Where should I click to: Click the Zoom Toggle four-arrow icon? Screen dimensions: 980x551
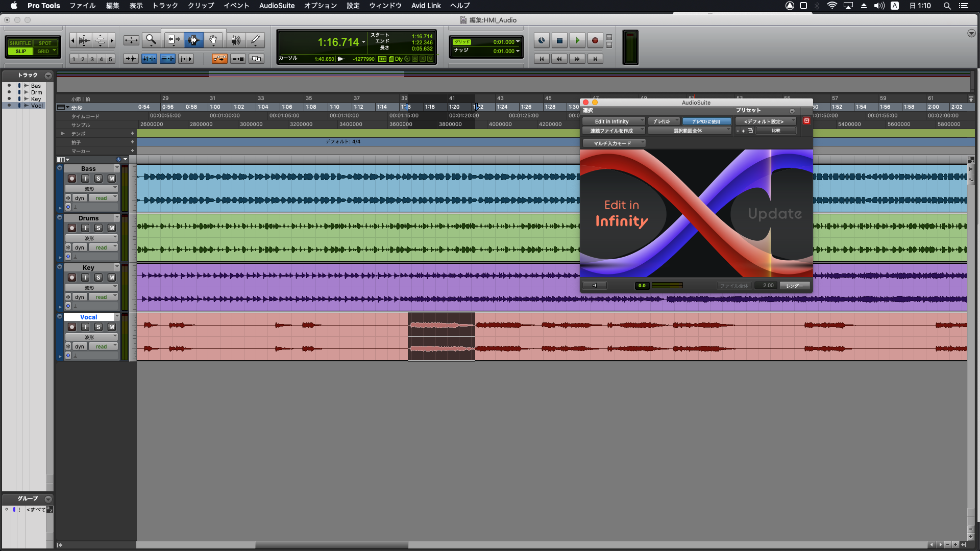pos(131,40)
